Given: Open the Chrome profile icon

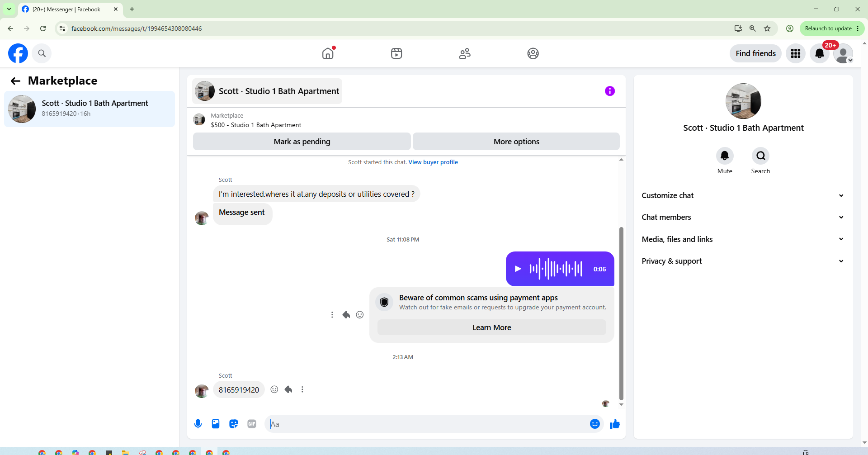Looking at the screenshot, I should [790, 28].
